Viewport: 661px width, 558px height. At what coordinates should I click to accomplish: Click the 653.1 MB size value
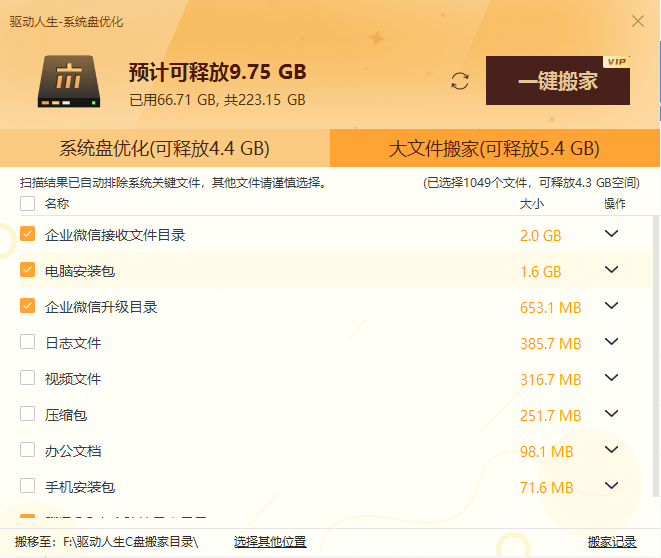point(551,308)
